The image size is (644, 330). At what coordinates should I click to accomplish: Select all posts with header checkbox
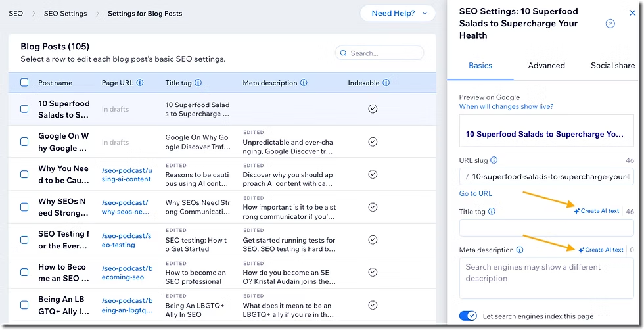tap(24, 82)
